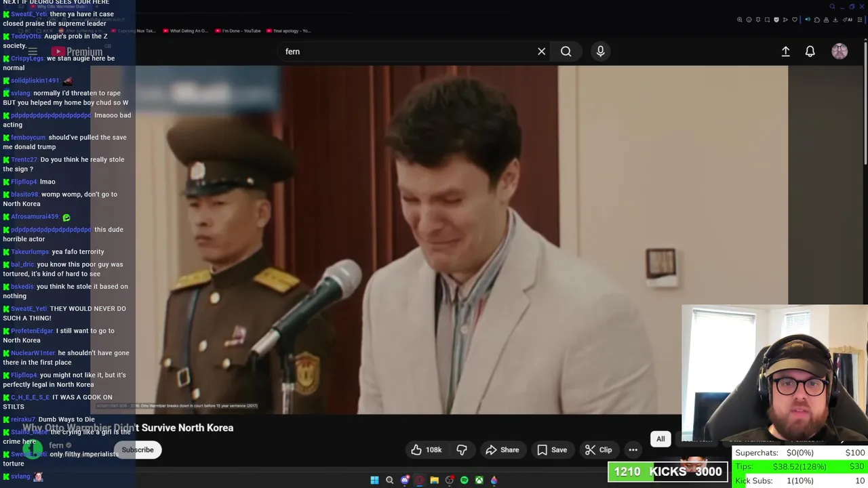Open the Xbox app from the taskbar

point(479,480)
